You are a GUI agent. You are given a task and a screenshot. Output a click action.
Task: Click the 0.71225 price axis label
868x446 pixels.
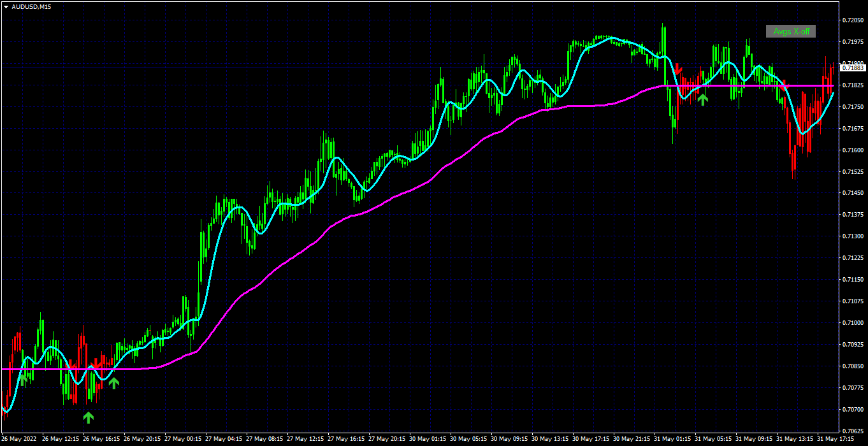[x=853, y=258]
